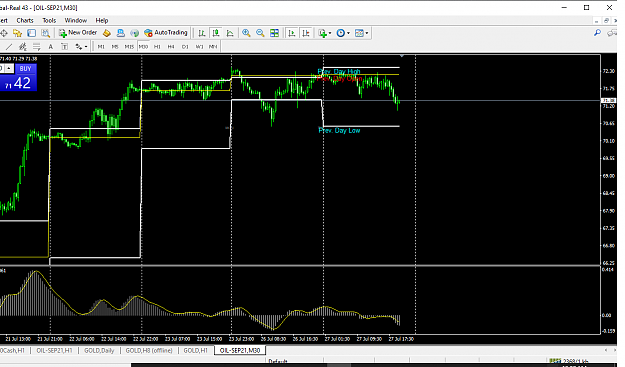Click the indicator list add icon
Screen dimensions: 625x367
click(x=322, y=33)
